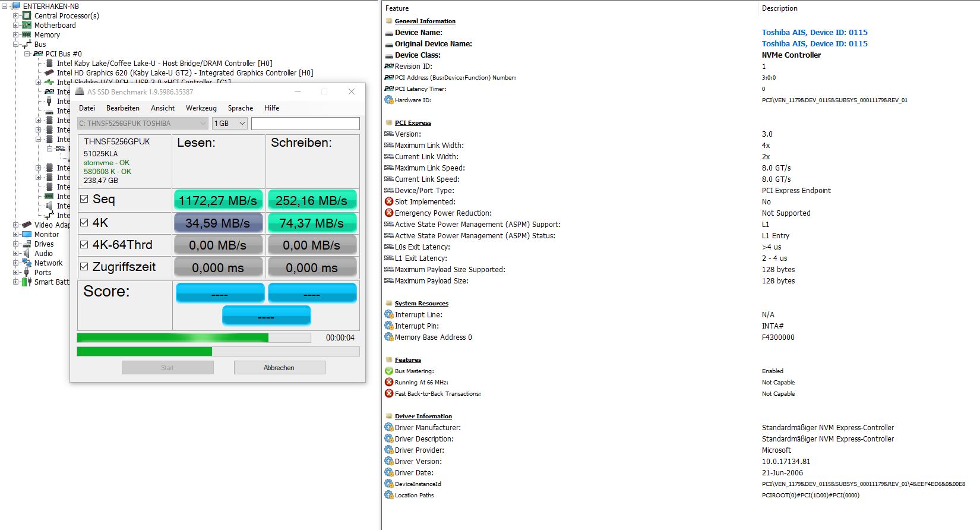Viewport: 980px width, 530px height.
Task: Uncheck the 4K benchmark checkbox
Action: 84,222
